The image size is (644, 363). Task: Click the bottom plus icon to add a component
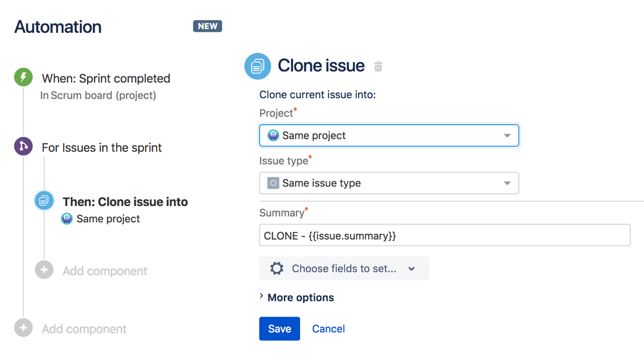[23, 328]
